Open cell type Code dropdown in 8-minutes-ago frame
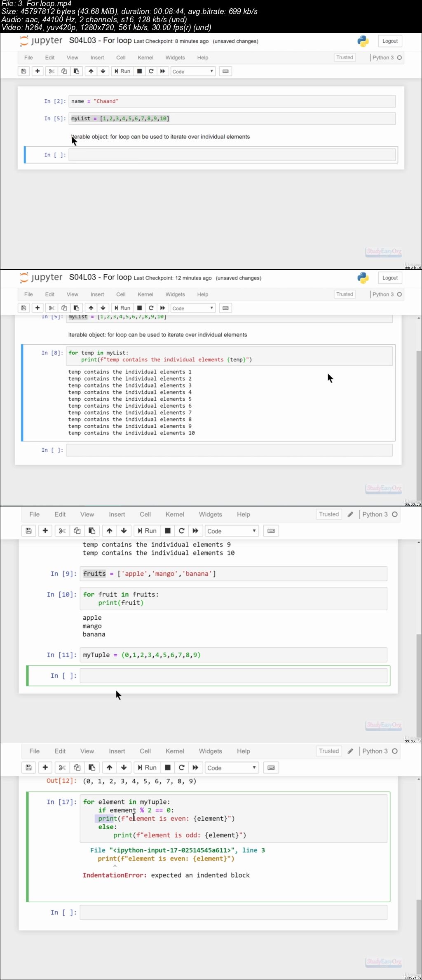Screen dimensions: 422x980 [193, 71]
